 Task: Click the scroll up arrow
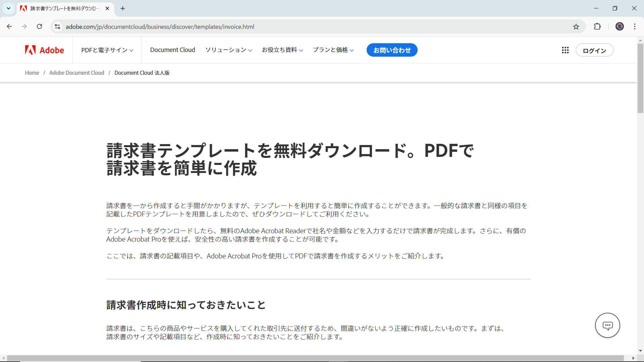(x=640, y=40)
